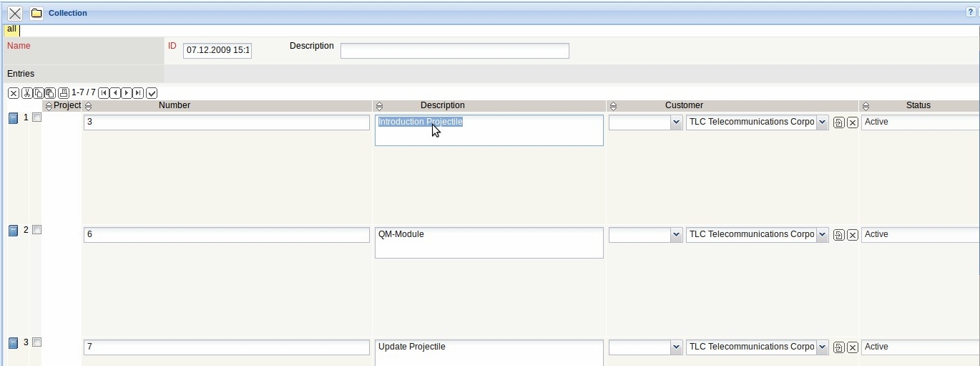The width and height of the screenshot is (980, 366).
Task: Tick the checkbox for entry 2
Action: point(36,230)
